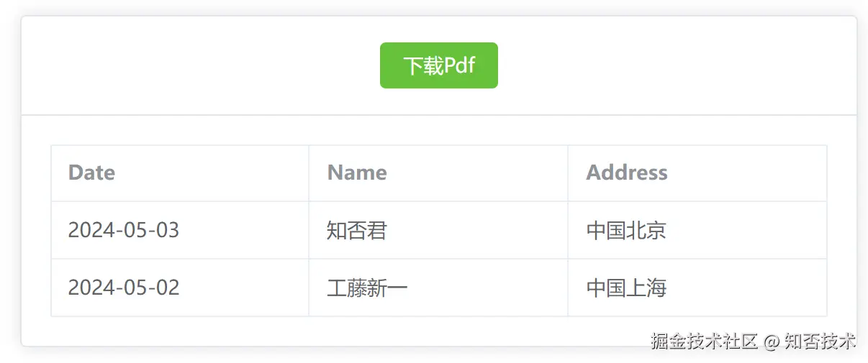This screenshot has width=868, height=363.
Task: Click empty card header left of 下载Pdf
Action: point(202,65)
